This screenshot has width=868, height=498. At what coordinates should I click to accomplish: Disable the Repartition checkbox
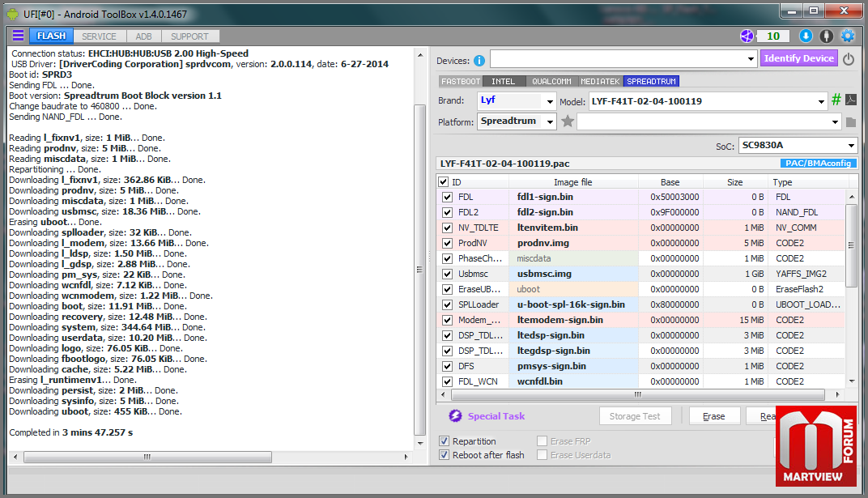[x=444, y=441]
